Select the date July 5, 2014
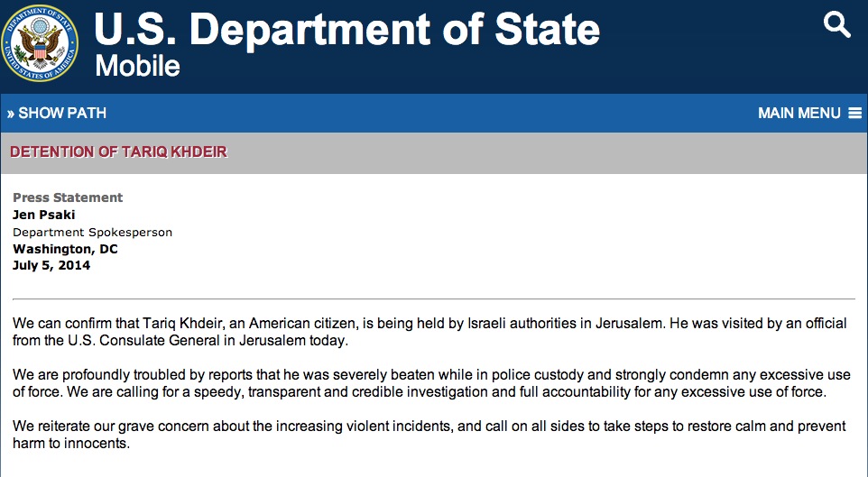This screenshot has height=477, width=868. 51,265
